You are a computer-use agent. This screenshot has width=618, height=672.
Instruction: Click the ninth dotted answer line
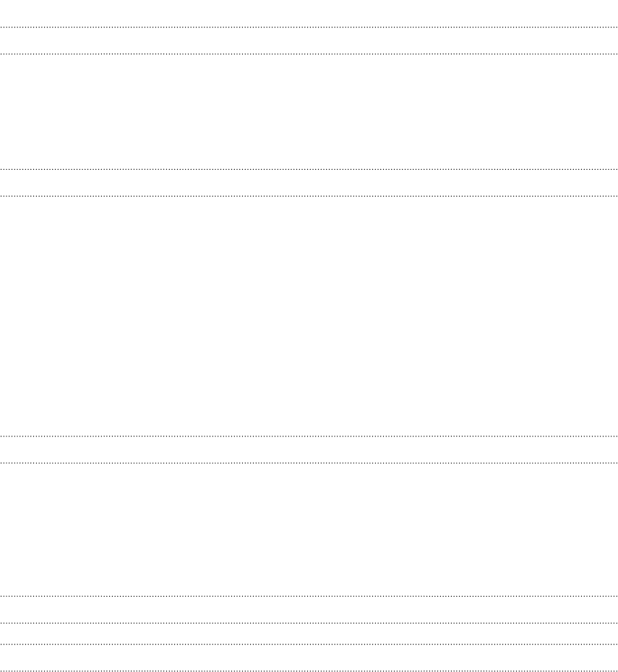[309, 644]
